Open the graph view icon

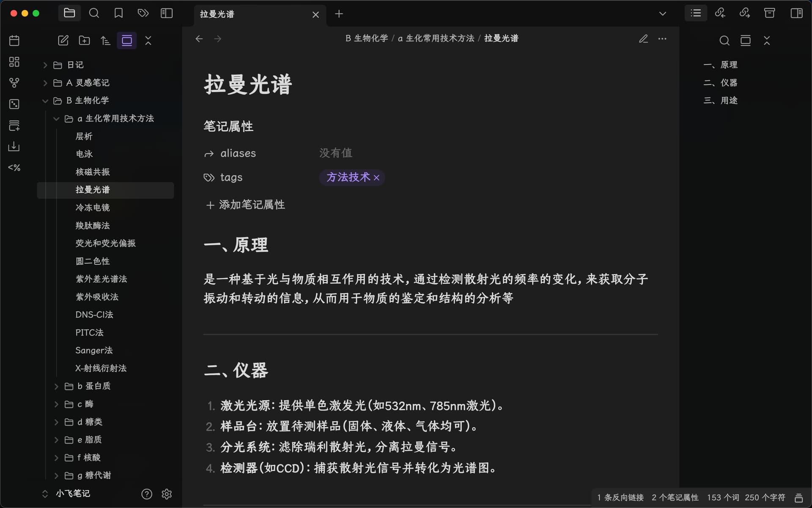point(14,83)
